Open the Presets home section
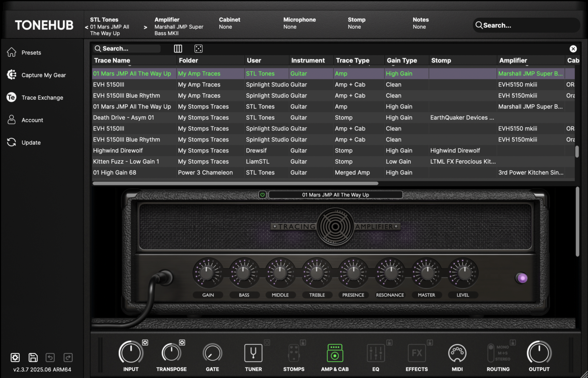The image size is (588, 378). coord(24,53)
